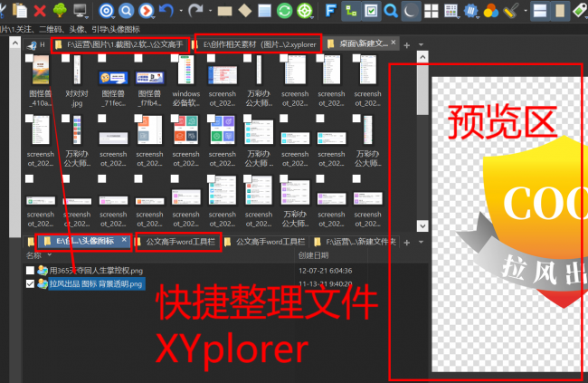588x383 pixels.
Task: Undo the last action
Action: tap(166, 11)
